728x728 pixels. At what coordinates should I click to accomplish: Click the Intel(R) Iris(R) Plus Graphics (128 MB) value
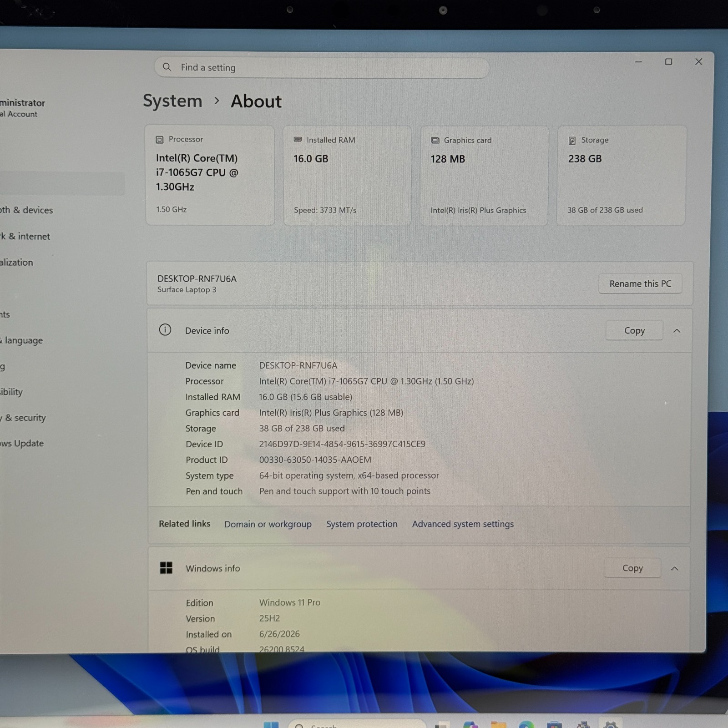point(331,413)
